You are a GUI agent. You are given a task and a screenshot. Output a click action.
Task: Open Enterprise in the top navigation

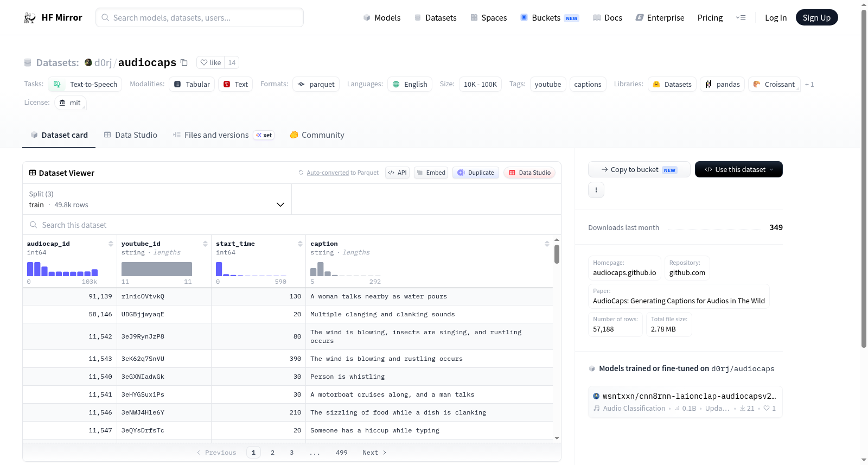coord(660,17)
